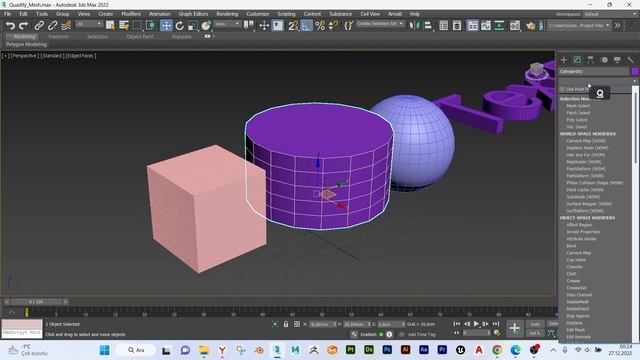
Task: Open Select by Name list icon
Action: [x=124, y=26]
